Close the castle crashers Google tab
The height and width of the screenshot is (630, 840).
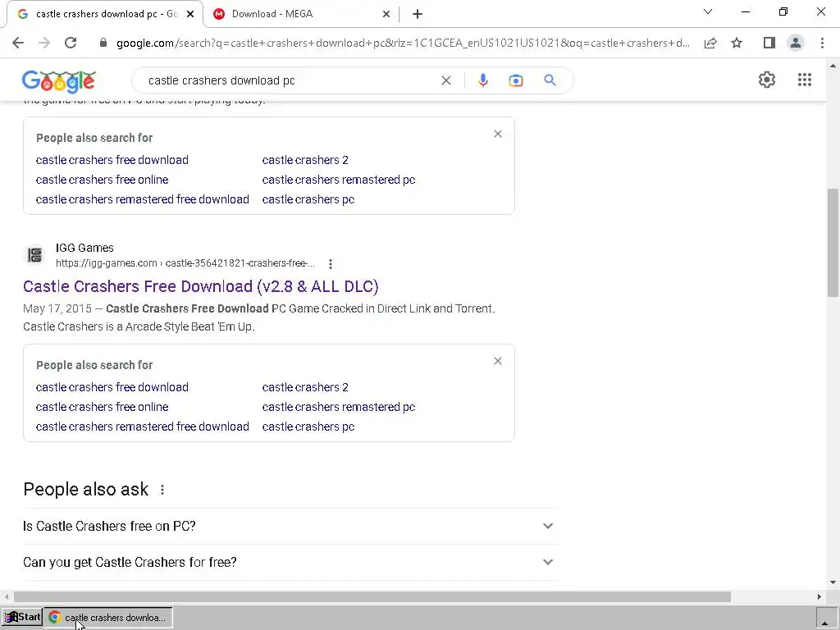[x=190, y=14]
